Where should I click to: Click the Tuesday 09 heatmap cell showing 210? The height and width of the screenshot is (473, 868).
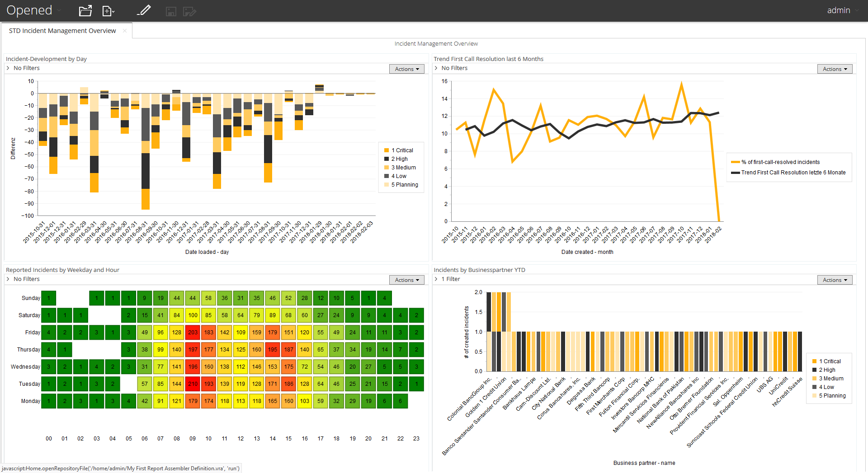193,384
